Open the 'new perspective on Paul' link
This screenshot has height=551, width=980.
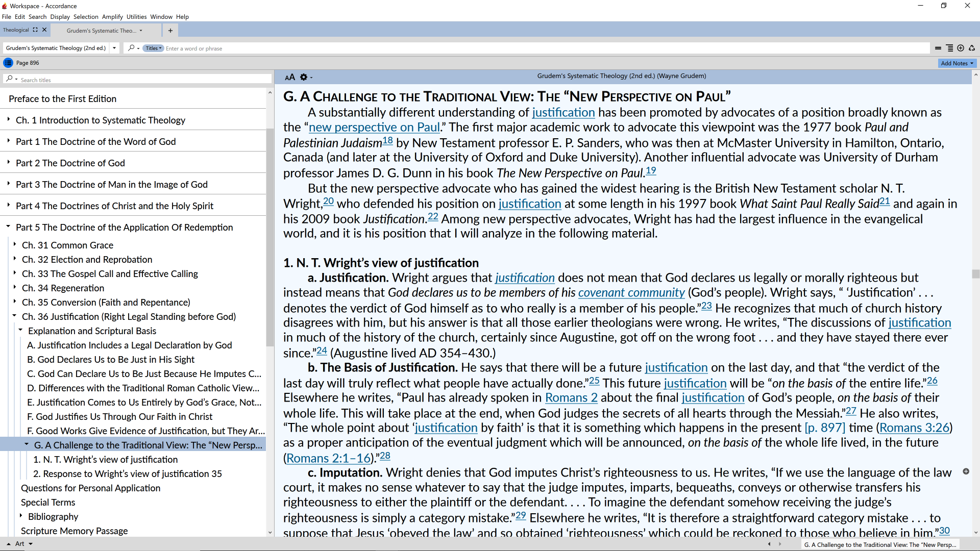374,127
